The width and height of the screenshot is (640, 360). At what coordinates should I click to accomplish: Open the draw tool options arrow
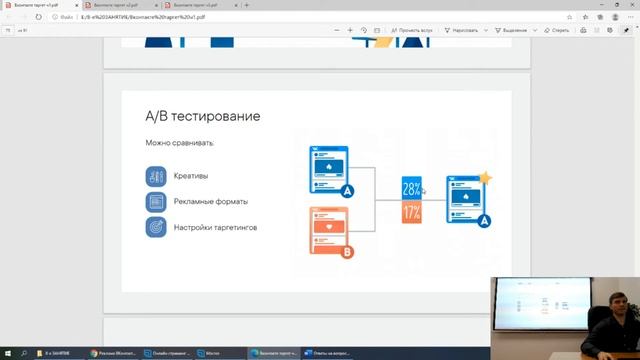click(486, 30)
